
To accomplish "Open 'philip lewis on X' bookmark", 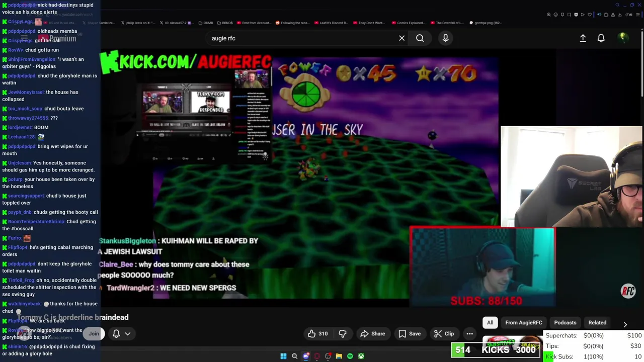I will (138, 23).
